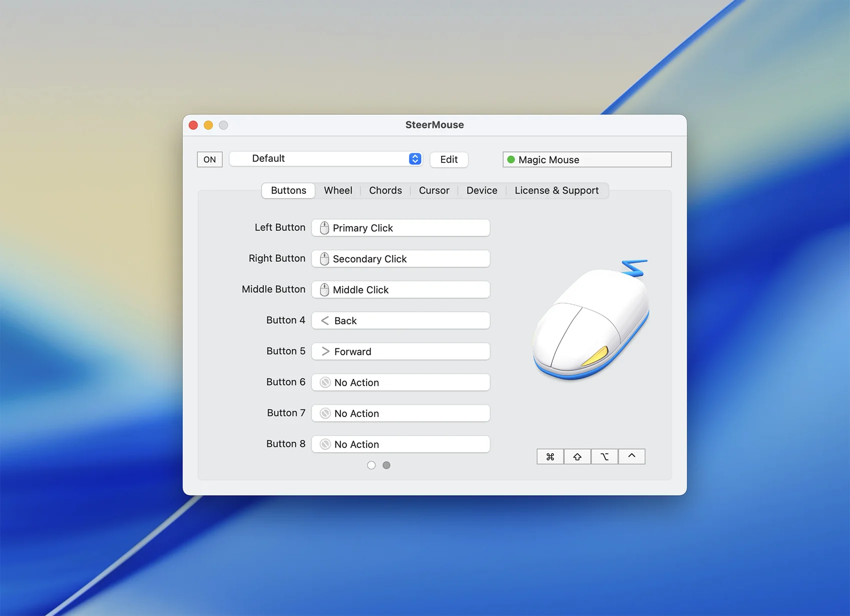The width and height of the screenshot is (850, 616).
Task: Open the Right Button action dropdown
Action: 400,259
